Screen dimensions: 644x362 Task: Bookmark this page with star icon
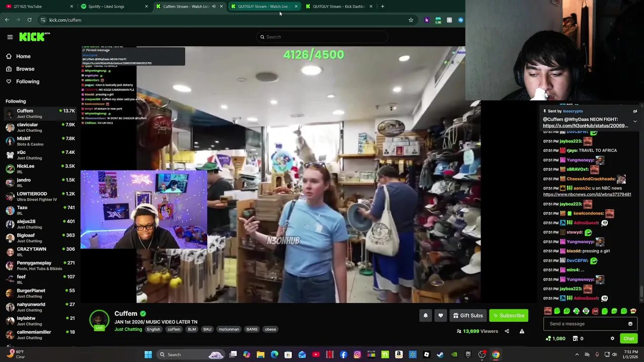(x=411, y=20)
